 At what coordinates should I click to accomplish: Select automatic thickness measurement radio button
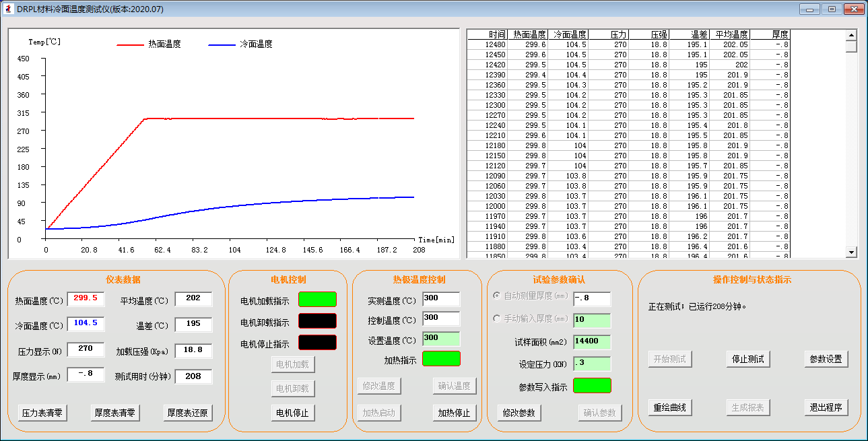pyautogui.click(x=498, y=296)
